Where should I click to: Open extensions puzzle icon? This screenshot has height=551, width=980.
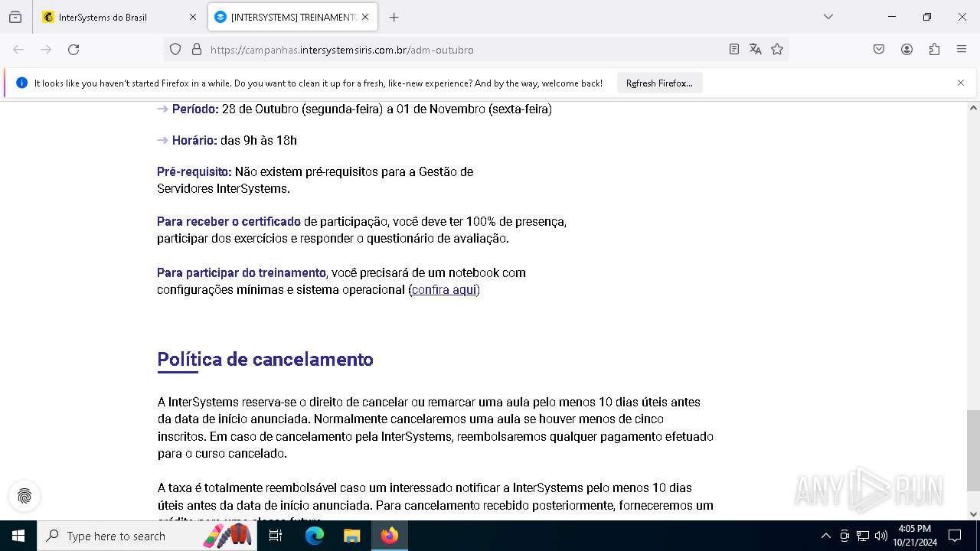(x=934, y=49)
